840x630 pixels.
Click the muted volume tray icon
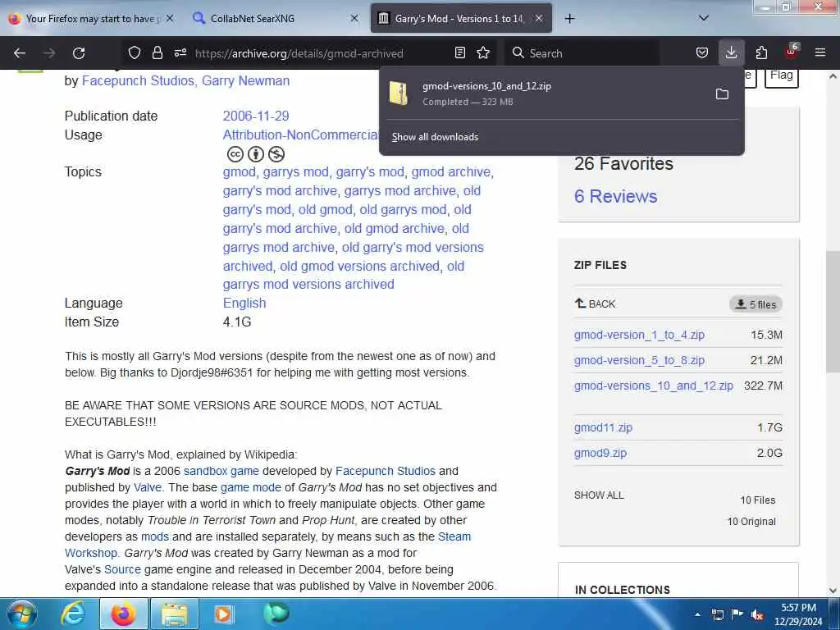[x=757, y=615]
